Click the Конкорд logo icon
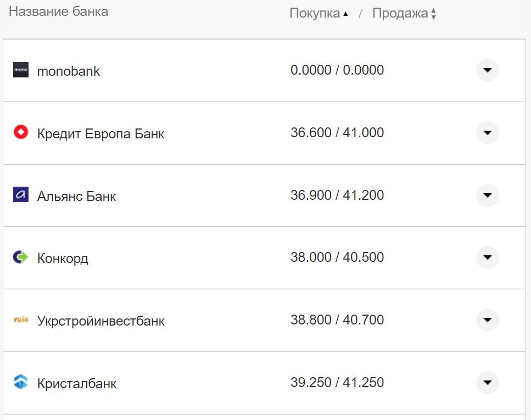Viewport: 531px width, 420px height. (21, 257)
